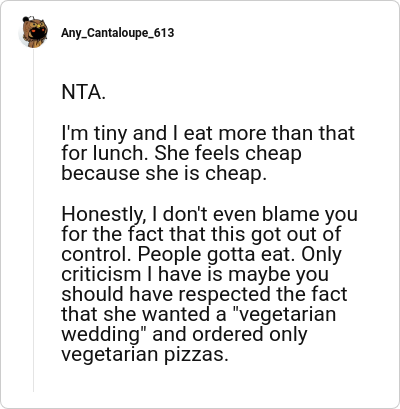Click the bear avatar picture of the commenter

33,32
